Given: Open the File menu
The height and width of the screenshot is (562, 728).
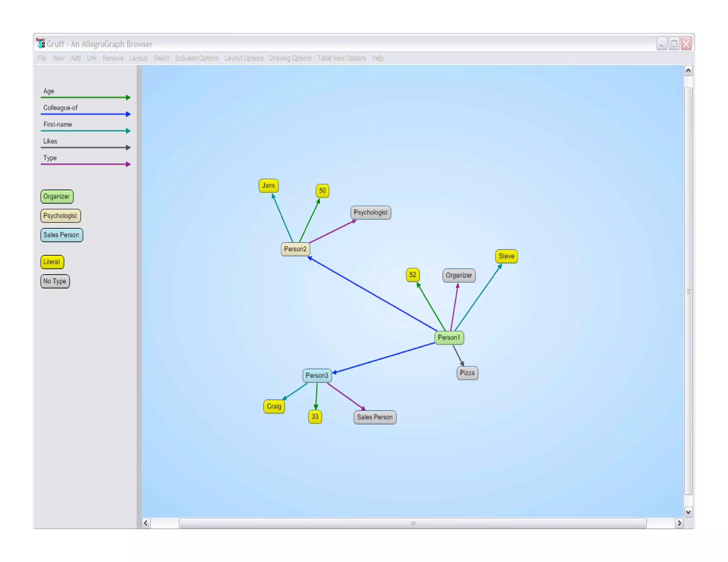Looking at the screenshot, I should (x=42, y=58).
